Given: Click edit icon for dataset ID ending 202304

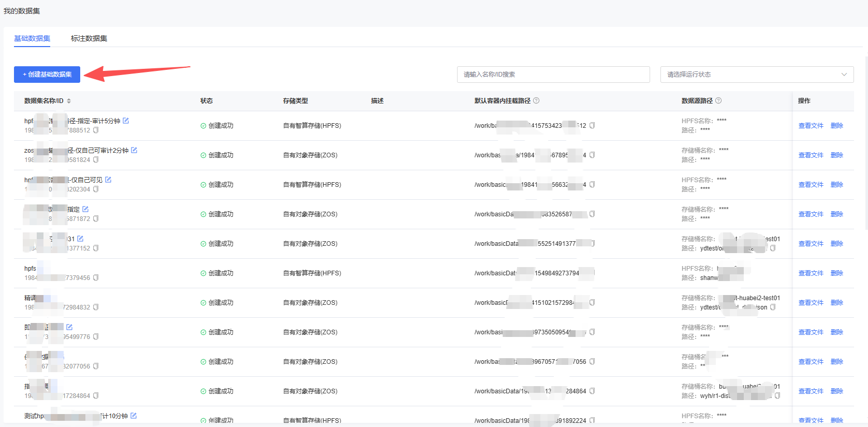Looking at the screenshot, I should 108,180.
